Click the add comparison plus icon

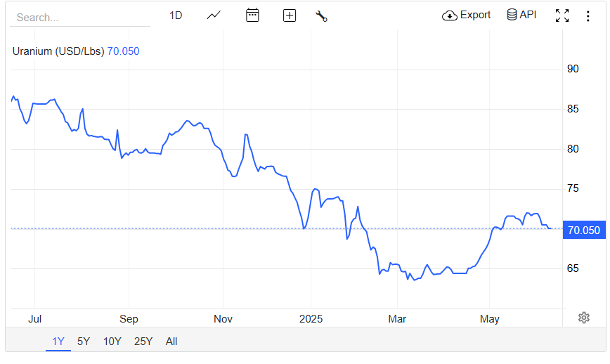pos(290,15)
